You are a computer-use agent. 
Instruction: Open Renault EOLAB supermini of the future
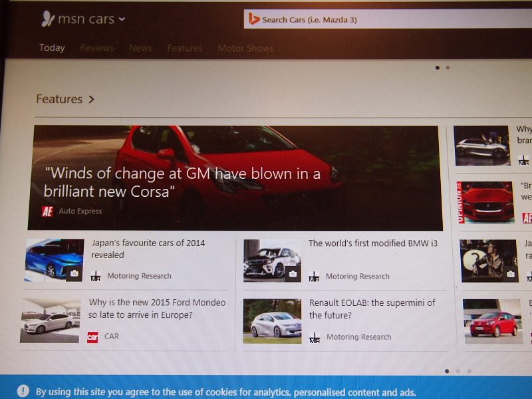point(372,309)
